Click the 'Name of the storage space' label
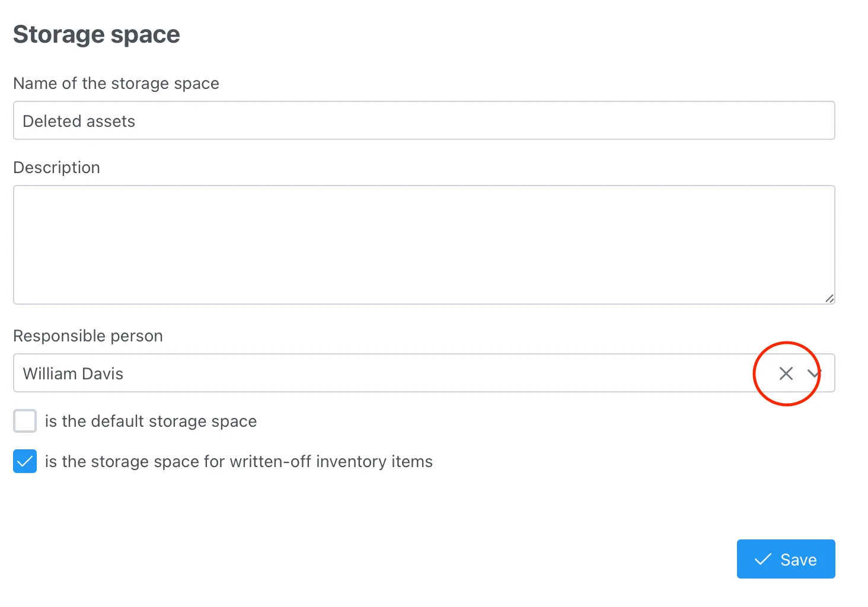 point(116,84)
